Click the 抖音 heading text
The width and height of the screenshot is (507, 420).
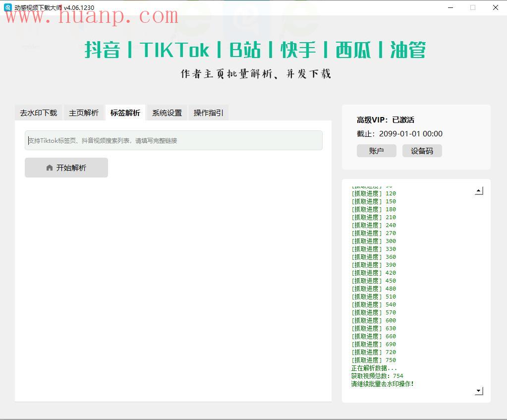pos(102,50)
